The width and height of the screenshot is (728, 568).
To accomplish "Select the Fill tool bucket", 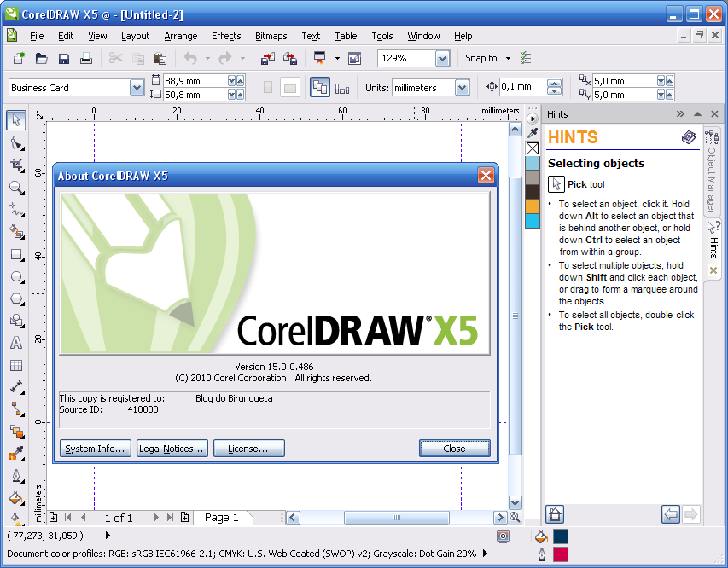I will (17, 498).
